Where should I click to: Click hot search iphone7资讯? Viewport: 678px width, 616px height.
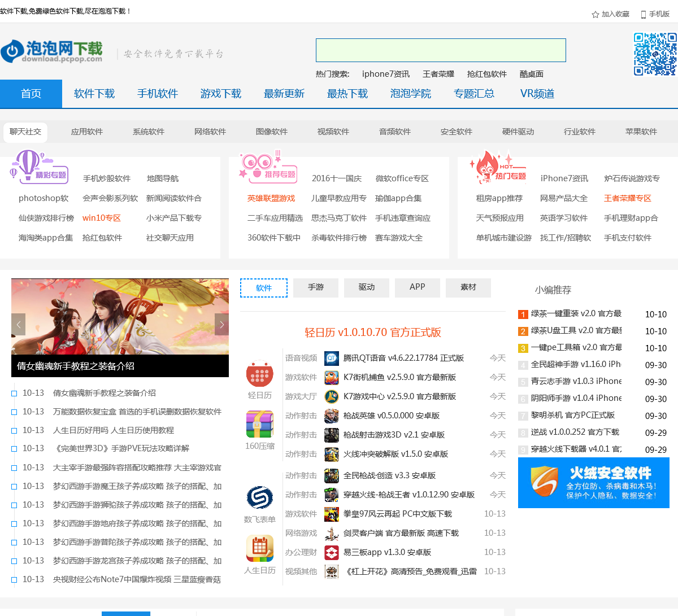click(x=386, y=74)
